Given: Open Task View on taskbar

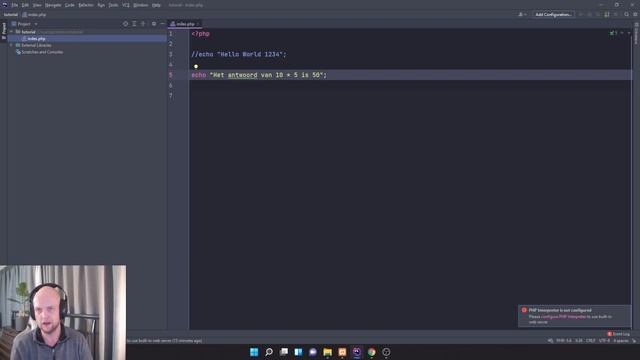Looking at the screenshot, I should pos(284,352).
